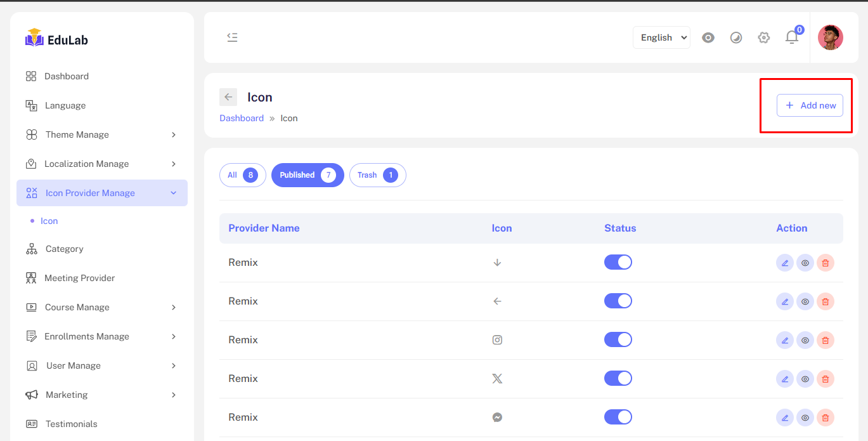Click back arrow beside Icon title
The image size is (868, 441).
228,97
